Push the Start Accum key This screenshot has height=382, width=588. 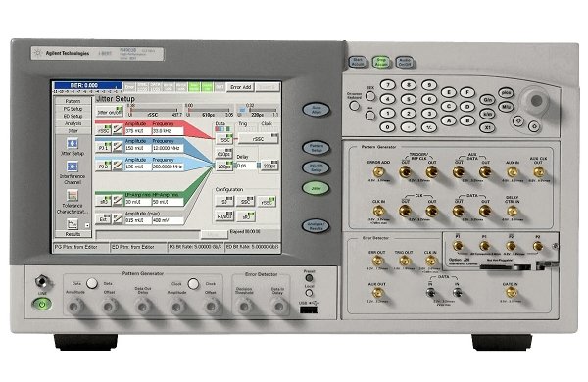pos(358,62)
